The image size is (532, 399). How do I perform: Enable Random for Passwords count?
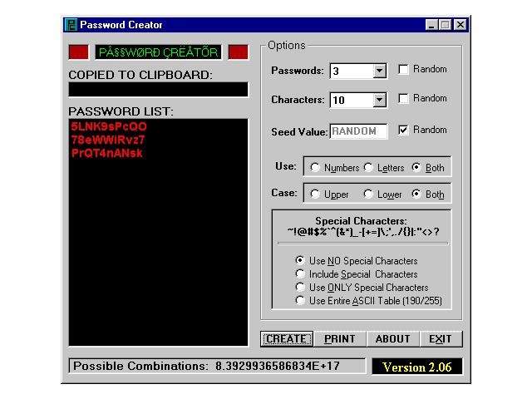[x=403, y=70]
